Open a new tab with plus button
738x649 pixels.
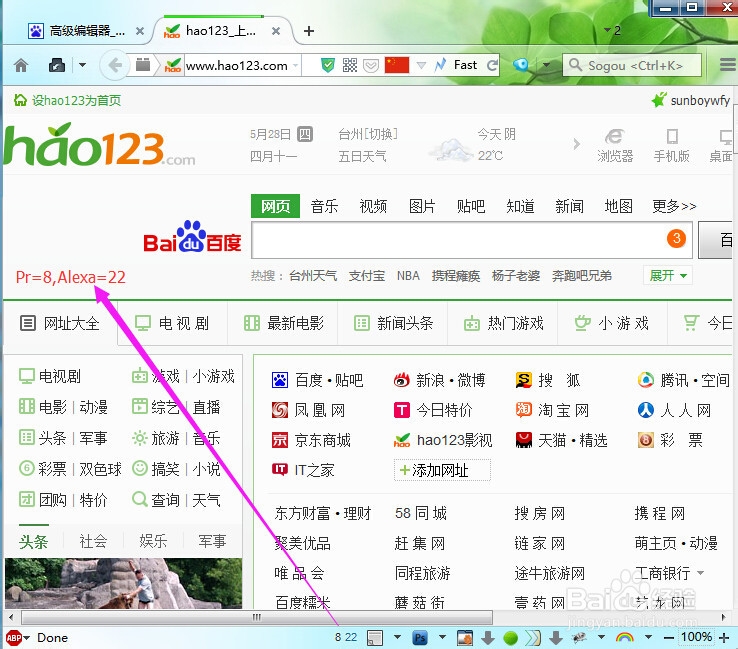(309, 31)
